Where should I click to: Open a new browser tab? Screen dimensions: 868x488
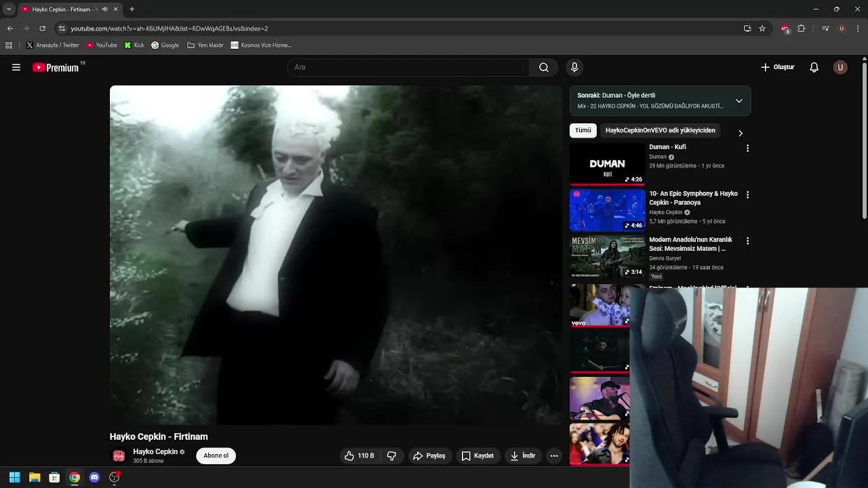132,9
